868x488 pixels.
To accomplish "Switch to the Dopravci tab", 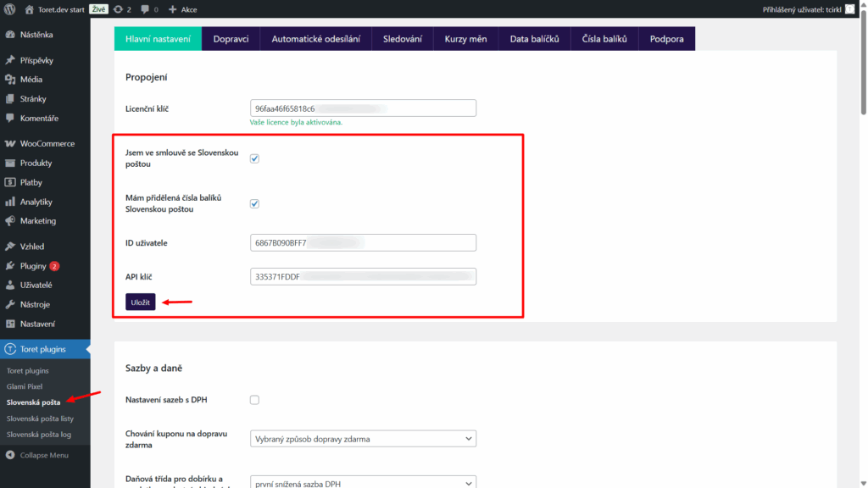I will click(x=231, y=39).
